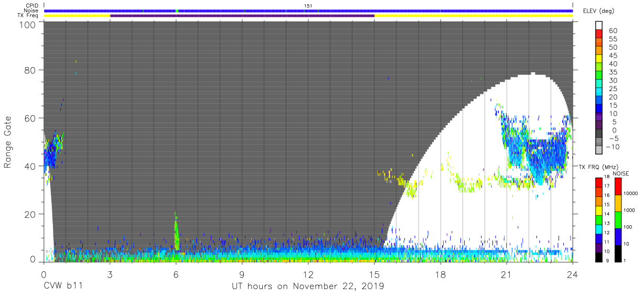The height and width of the screenshot is (297, 644).
Task: Click the '1000' noise tick label
Action: [628, 210]
